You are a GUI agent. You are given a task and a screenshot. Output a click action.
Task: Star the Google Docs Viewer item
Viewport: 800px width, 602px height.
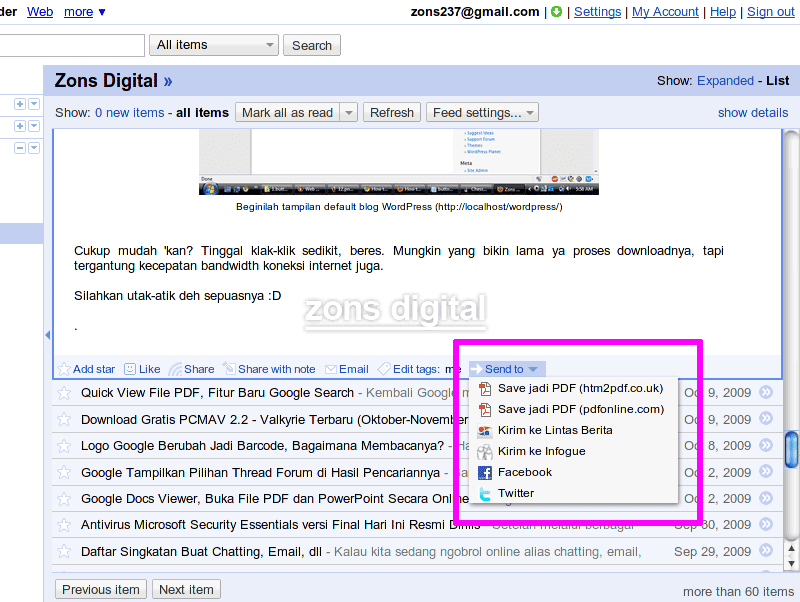[64, 498]
